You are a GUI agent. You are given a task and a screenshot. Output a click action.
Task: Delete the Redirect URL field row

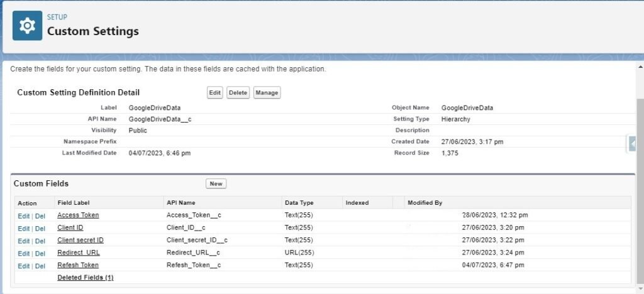coord(40,253)
